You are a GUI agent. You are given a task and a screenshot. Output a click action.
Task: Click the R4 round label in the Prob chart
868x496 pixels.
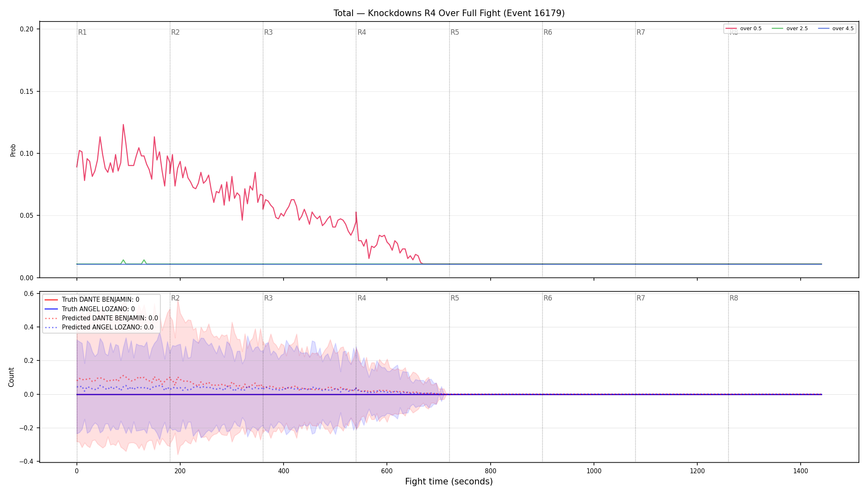point(362,32)
